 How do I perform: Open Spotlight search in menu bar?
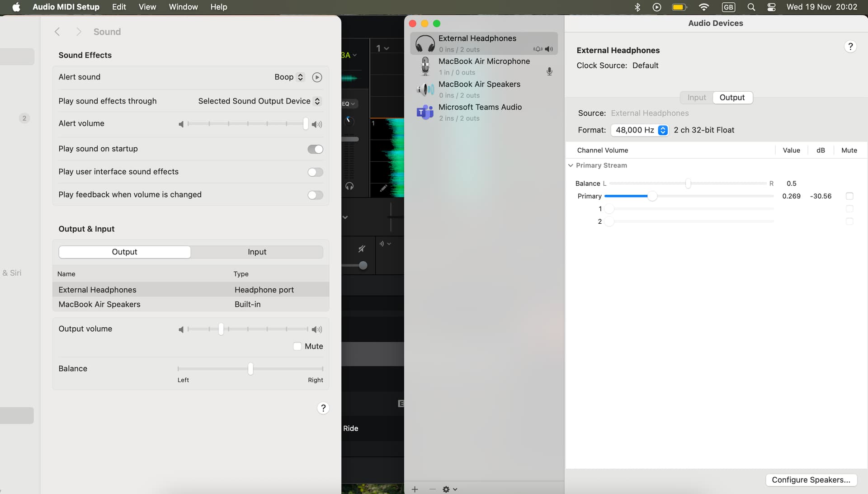751,7
